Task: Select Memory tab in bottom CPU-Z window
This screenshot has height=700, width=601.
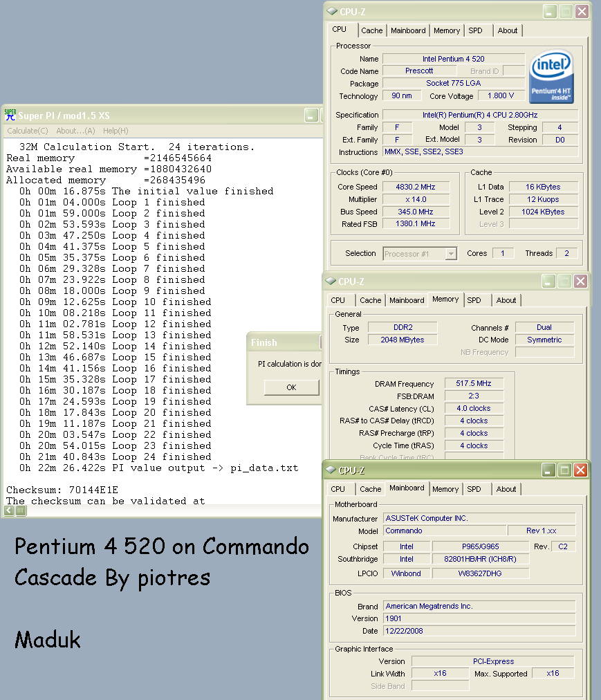Action: pyautogui.click(x=445, y=489)
